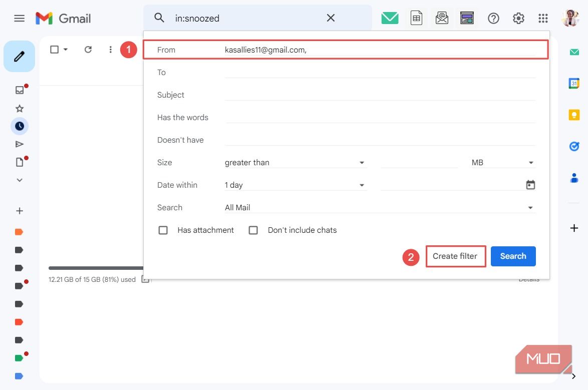
Task: Click the Compose pencil button
Action: 19,56
